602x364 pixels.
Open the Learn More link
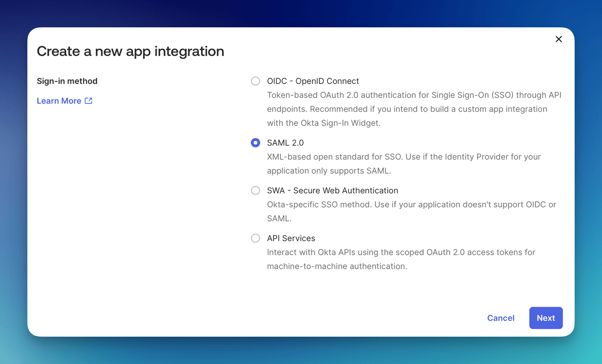pyautogui.click(x=64, y=101)
